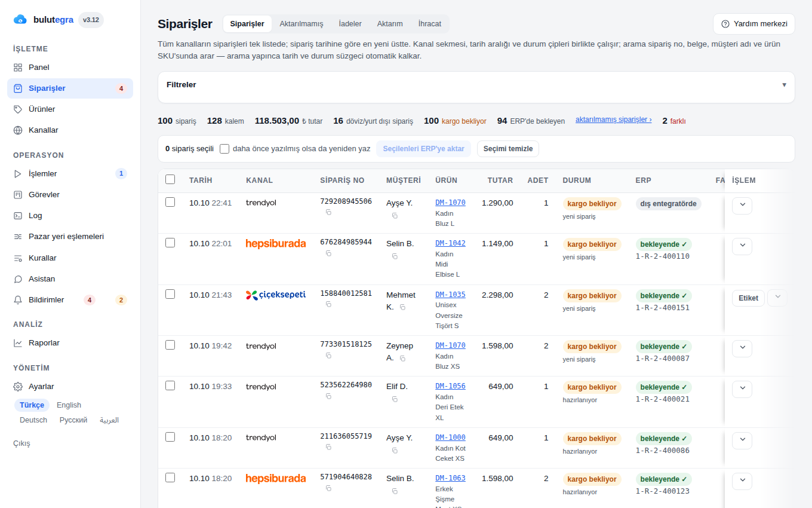Switch to the Aktarılmamış tab
The width and height of the screenshot is (812, 508).
coord(302,24)
